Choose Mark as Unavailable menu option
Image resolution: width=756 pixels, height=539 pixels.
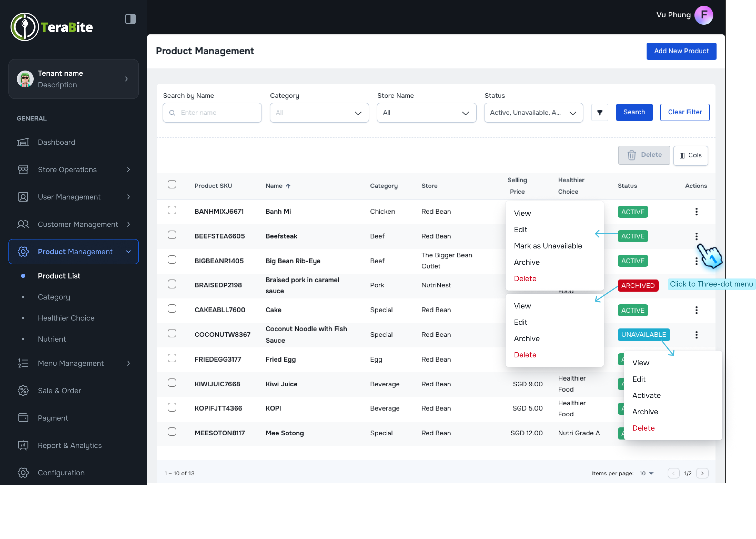coord(548,246)
